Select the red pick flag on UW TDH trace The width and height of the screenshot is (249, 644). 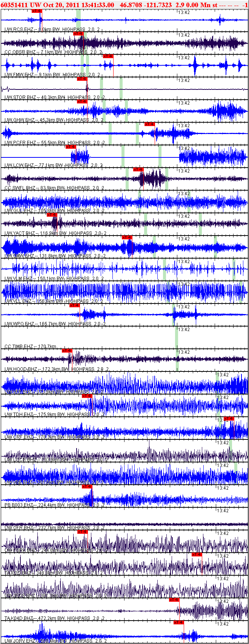click(87, 396)
